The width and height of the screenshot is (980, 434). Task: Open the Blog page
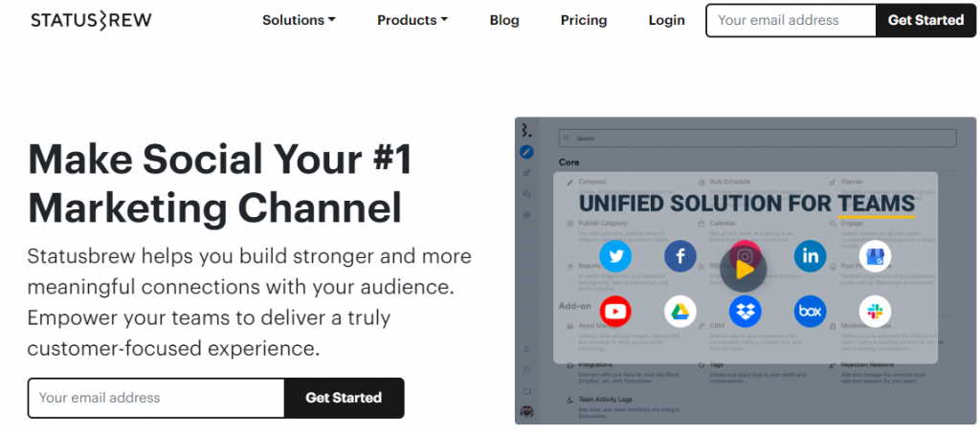point(504,20)
